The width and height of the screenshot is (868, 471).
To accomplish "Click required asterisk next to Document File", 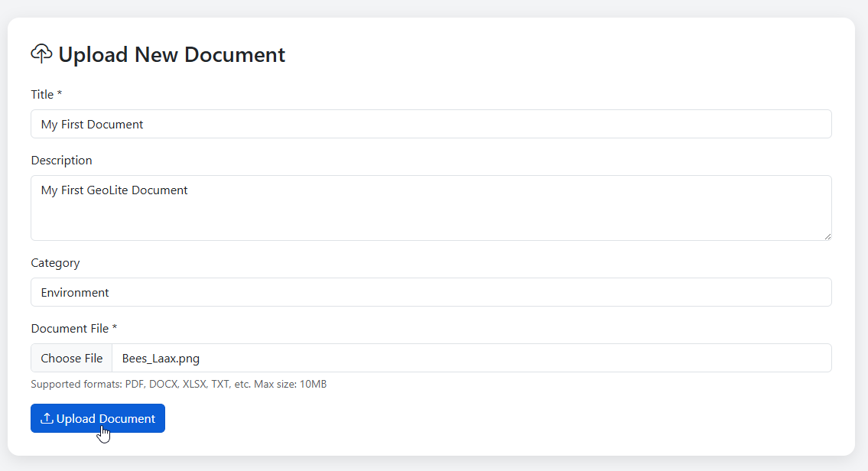I will (115, 328).
